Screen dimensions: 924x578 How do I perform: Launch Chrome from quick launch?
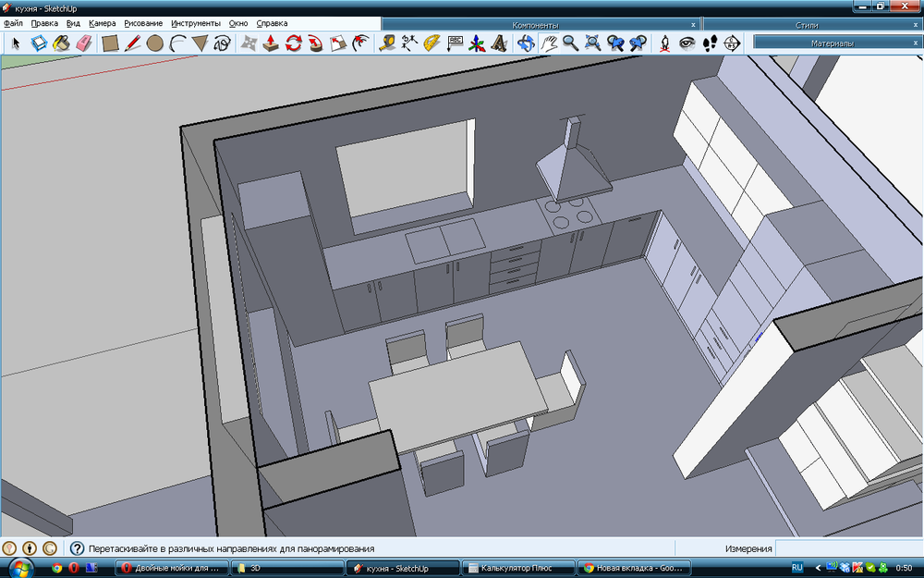(56, 568)
